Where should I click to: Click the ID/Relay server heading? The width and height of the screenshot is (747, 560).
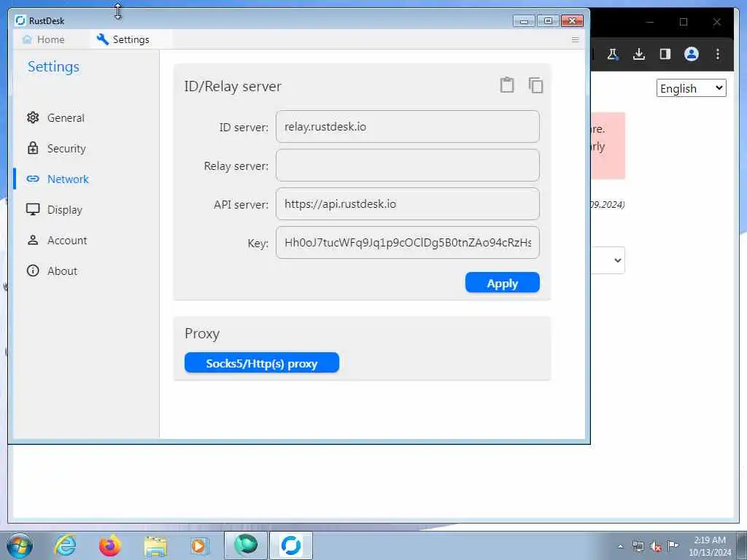233,86
